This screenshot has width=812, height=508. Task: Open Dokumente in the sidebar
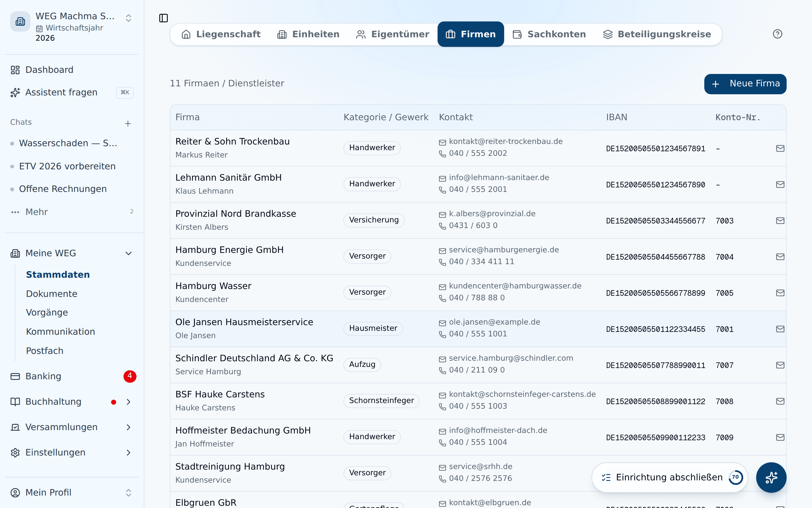pyautogui.click(x=52, y=294)
